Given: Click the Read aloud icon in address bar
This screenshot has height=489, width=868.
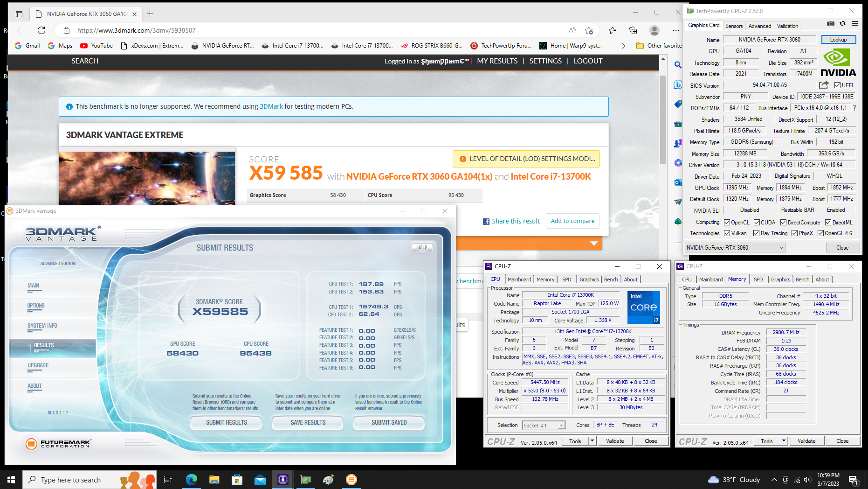Looking at the screenshot, I should coord(572,30).
